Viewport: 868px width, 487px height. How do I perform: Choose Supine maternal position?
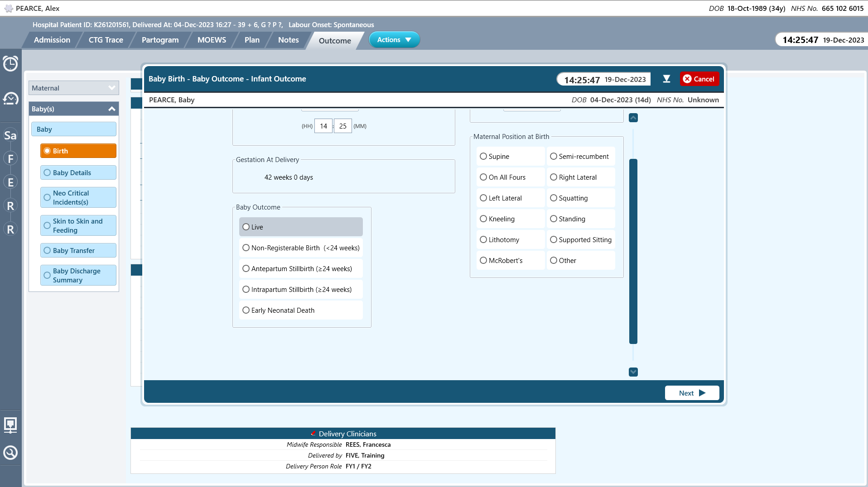click(511, 156)
